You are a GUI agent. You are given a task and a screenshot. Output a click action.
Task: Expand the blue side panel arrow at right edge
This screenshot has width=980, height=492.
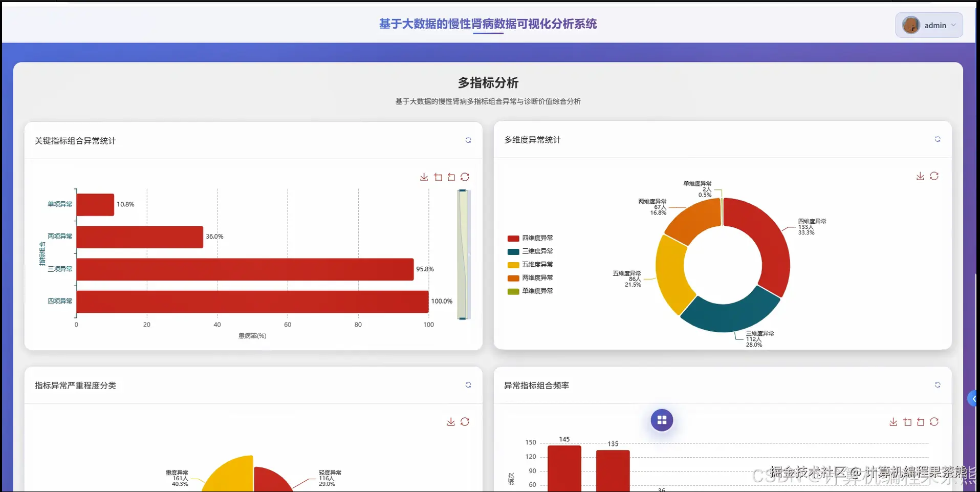click(973, 398)
